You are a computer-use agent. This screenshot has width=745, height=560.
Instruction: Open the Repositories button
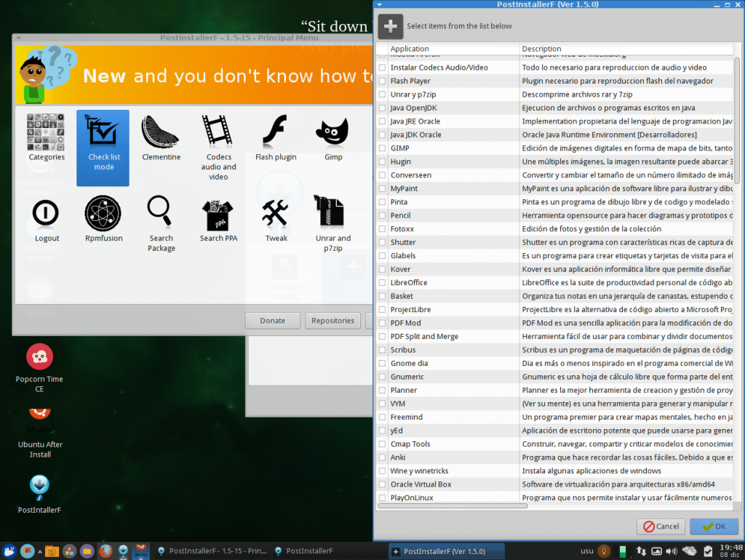(x=332, y=321)
